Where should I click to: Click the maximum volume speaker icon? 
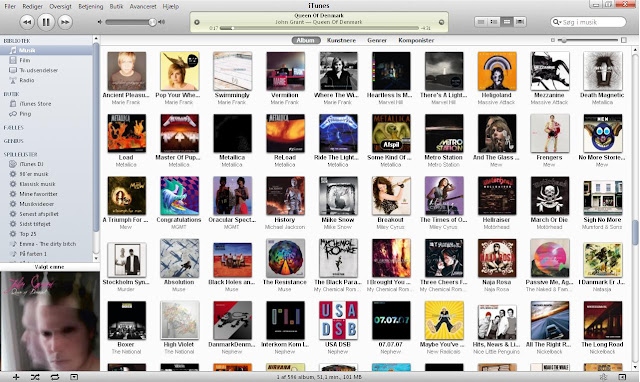pyautogui.click(x=162, y=22)
